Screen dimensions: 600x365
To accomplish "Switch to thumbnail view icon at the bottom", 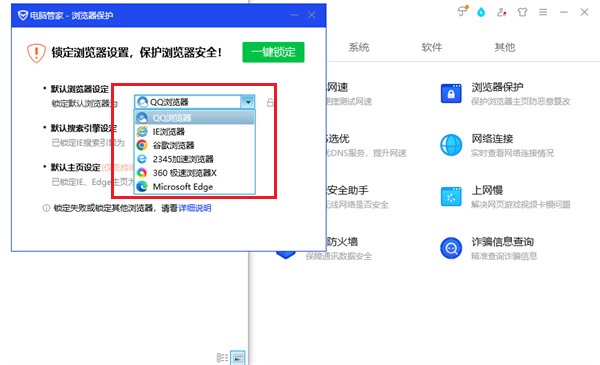I will [238, 358].
